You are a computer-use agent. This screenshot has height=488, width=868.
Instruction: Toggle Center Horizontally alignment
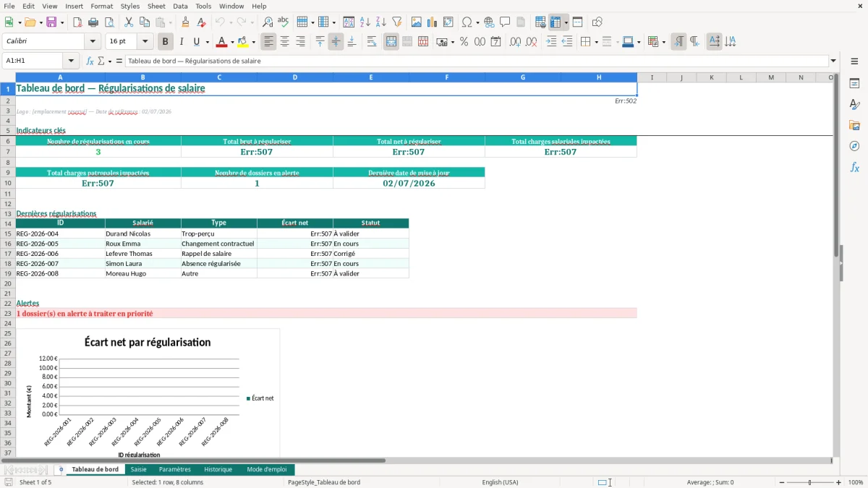pos(284,42)
